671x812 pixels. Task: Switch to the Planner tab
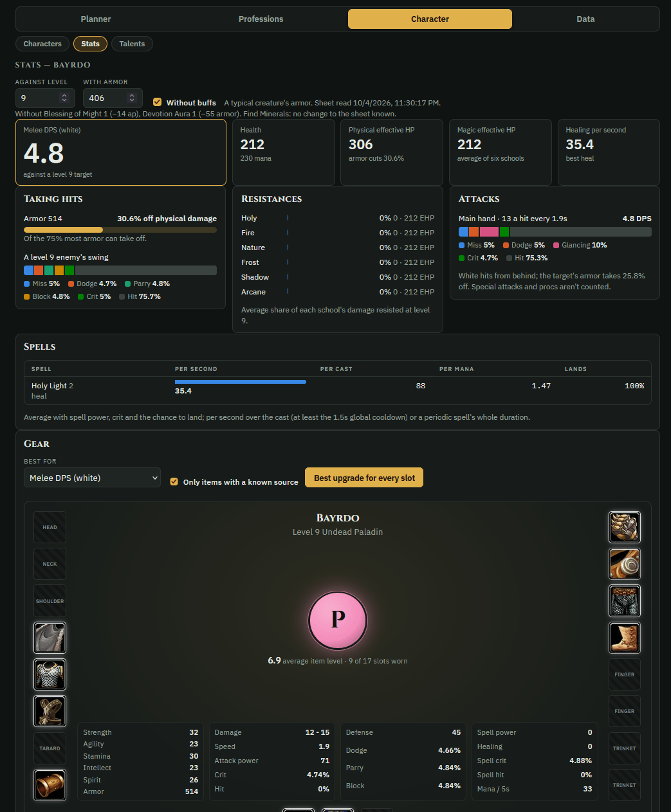(96, 19)
